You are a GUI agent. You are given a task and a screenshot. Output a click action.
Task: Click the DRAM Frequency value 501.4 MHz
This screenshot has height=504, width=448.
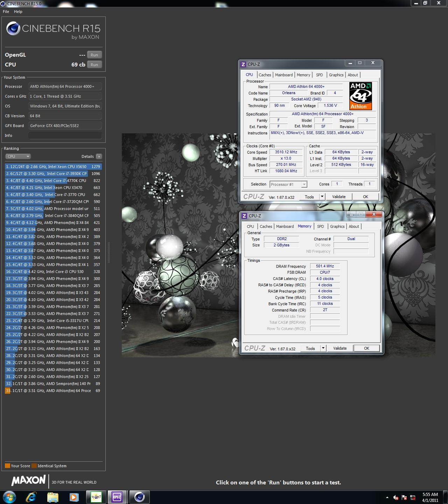pyautogui.click(x=325, y=266)
